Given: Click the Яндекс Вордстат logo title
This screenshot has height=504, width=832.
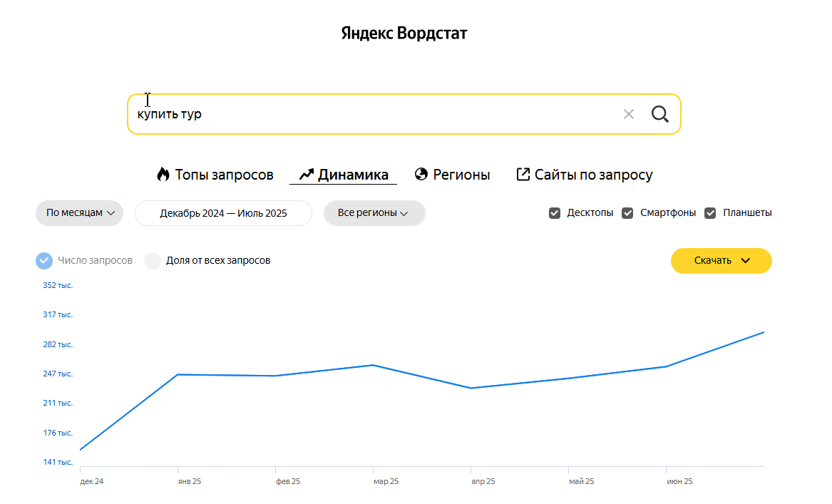Looking at the screenshot, I should [404, 34].
